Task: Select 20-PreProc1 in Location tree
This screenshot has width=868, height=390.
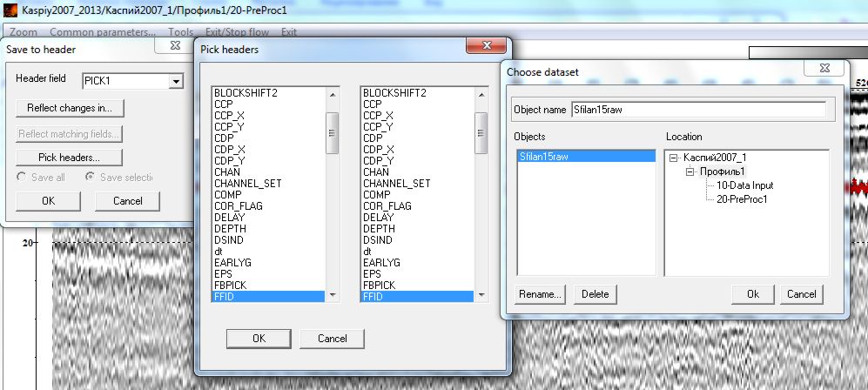Action: pos(742,199)
